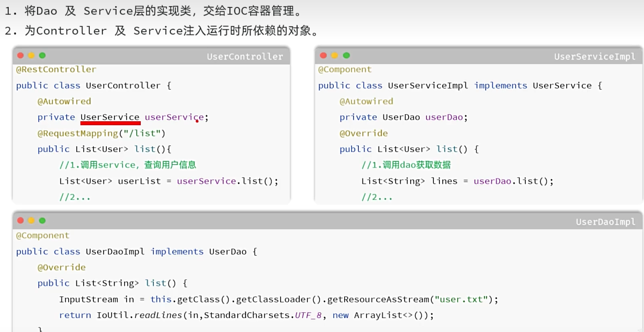This screenshot has width=644, height=332.
Task: Click the yellow dot on UserController window
Action: coord(31,55)
